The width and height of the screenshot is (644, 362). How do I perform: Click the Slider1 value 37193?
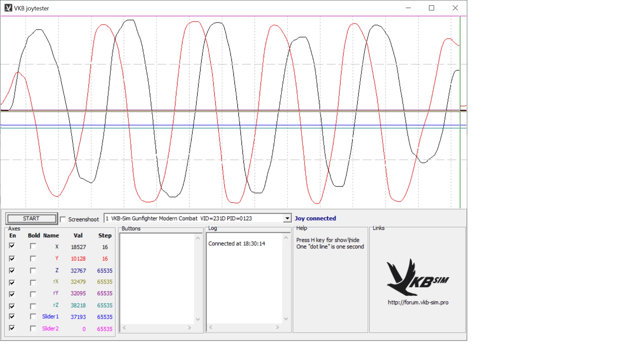point(78,317)
